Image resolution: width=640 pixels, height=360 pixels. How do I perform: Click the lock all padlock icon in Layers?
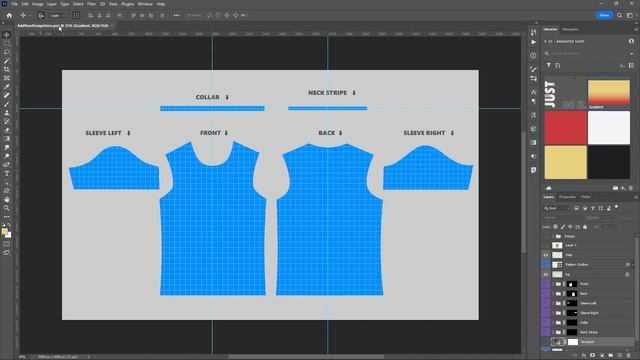click(x=585, y=227)
